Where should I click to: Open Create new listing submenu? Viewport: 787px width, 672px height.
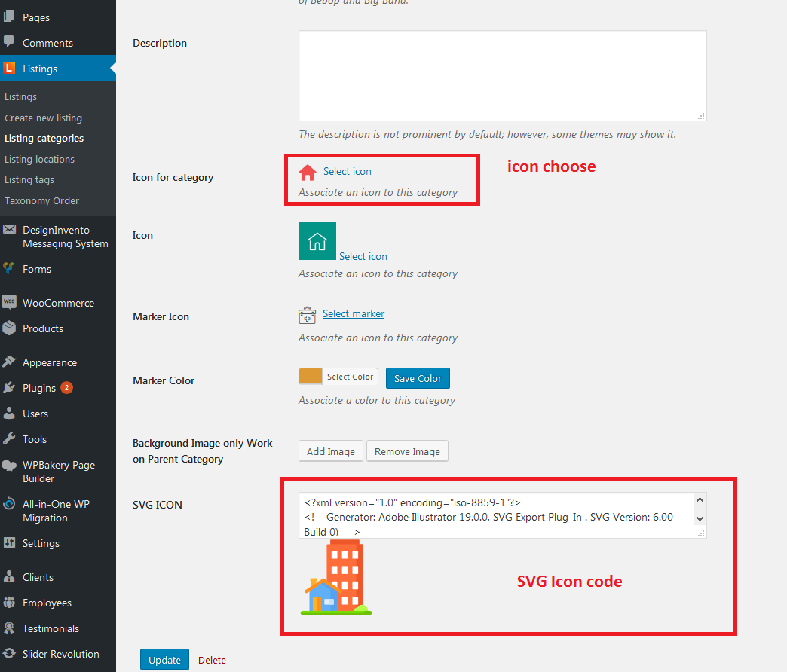[43, 118]
